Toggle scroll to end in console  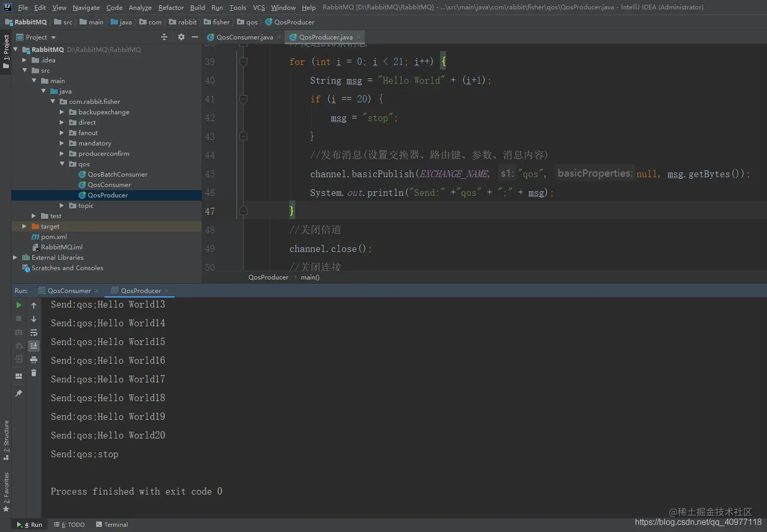click(x=34, y=346)
